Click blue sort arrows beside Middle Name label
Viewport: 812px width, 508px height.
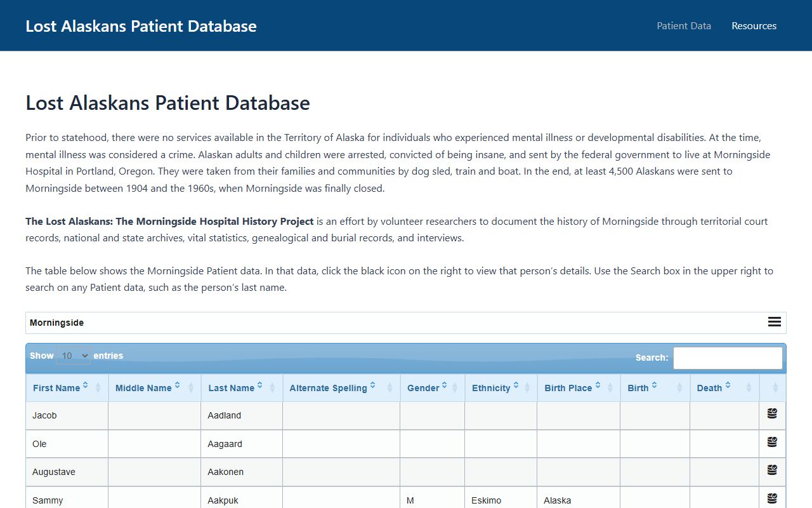[177, 386]
